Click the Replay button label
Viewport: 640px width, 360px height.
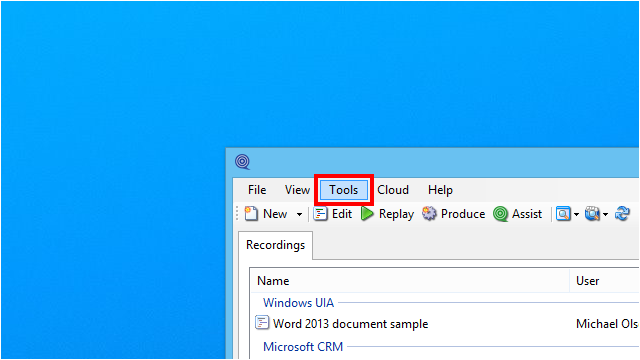pyautogui.click(x=396, y=214)
